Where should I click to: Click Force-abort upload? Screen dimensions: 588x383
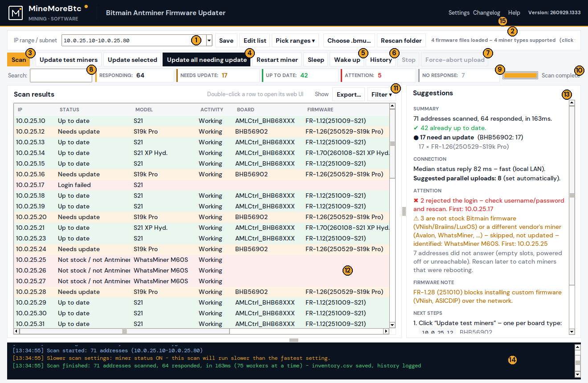tap(455, 60)
